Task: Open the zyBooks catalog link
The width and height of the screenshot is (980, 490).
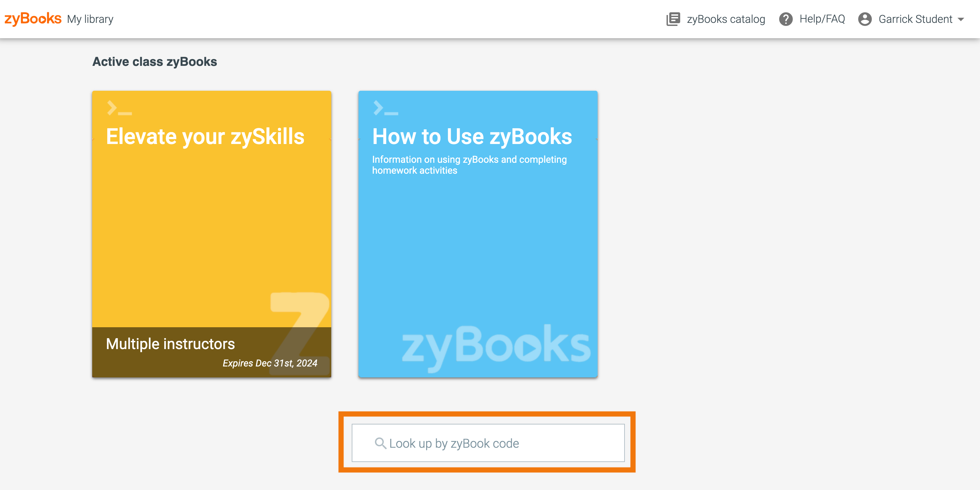Action: coord(726,19)
